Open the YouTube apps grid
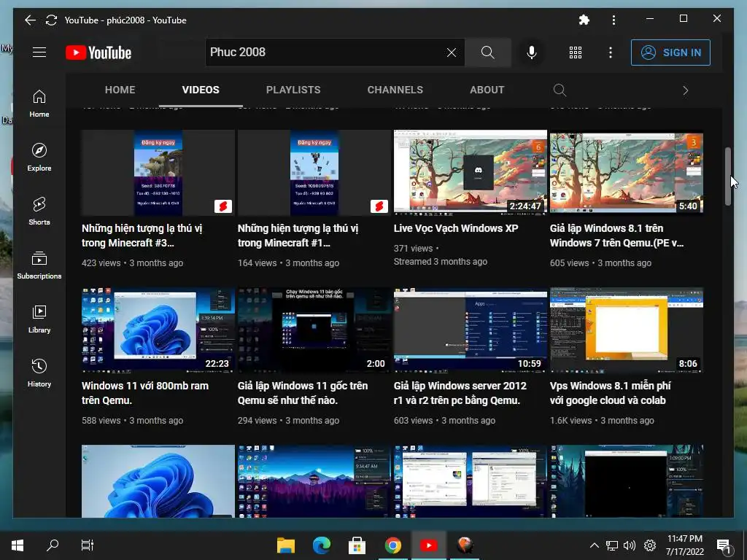 576,52
